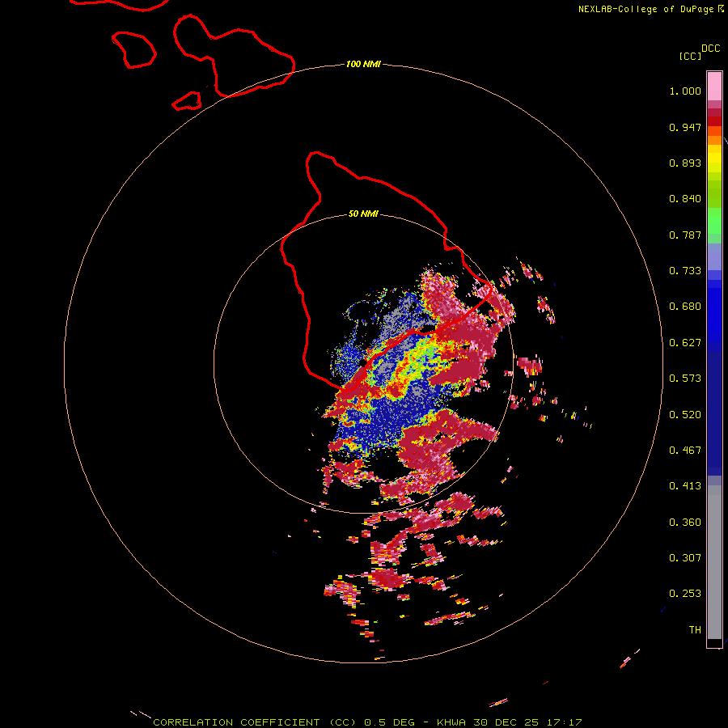Screen dimensions: 728x728
Task: Click the 0.627 scale value
Action: pos(685,343)
